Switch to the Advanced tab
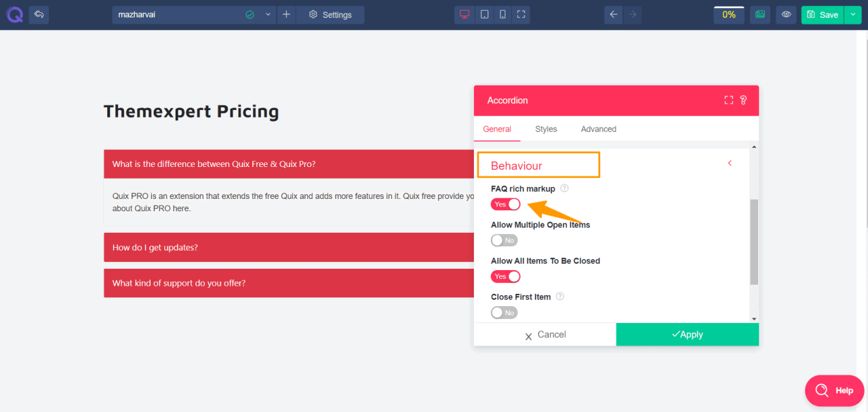 point(599,129)
